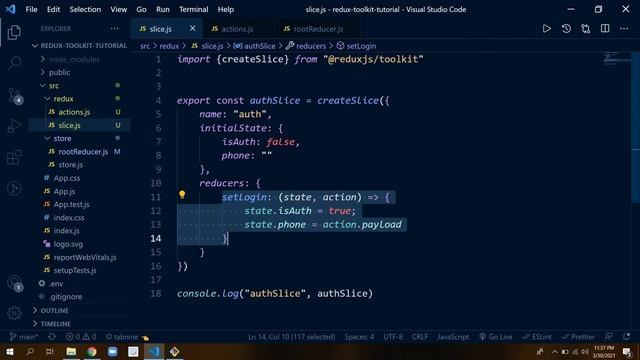Screen dimensions: 640x360
Task: Change encoding via UTF-8 status item
Action: click(393, 337)
